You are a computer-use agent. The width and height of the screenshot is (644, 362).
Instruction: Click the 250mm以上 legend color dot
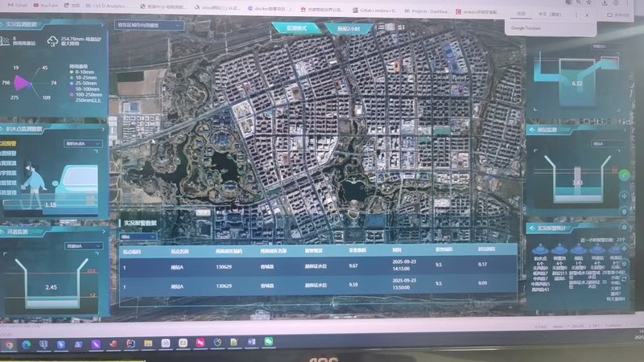72,101
